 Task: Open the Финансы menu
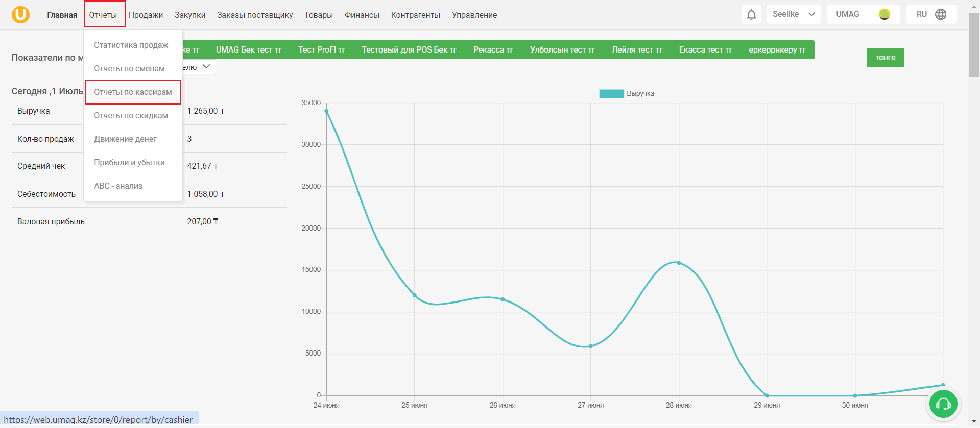pos(362,15)
